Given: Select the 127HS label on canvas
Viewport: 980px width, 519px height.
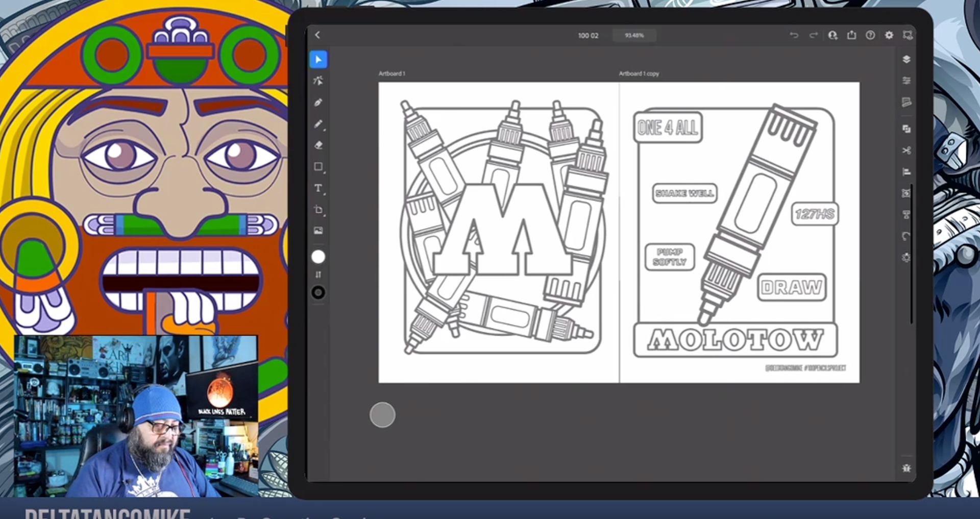Looking at the screenshot, I should point(815,214).
